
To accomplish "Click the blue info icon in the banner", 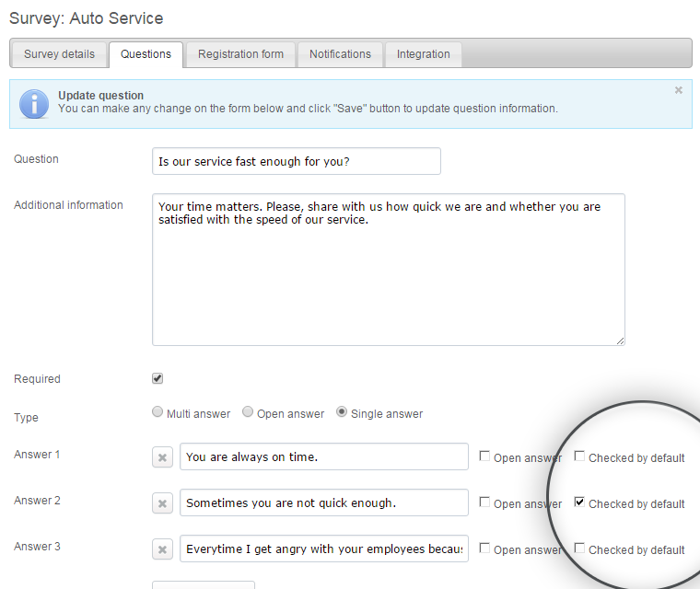I will pos(34,104).
